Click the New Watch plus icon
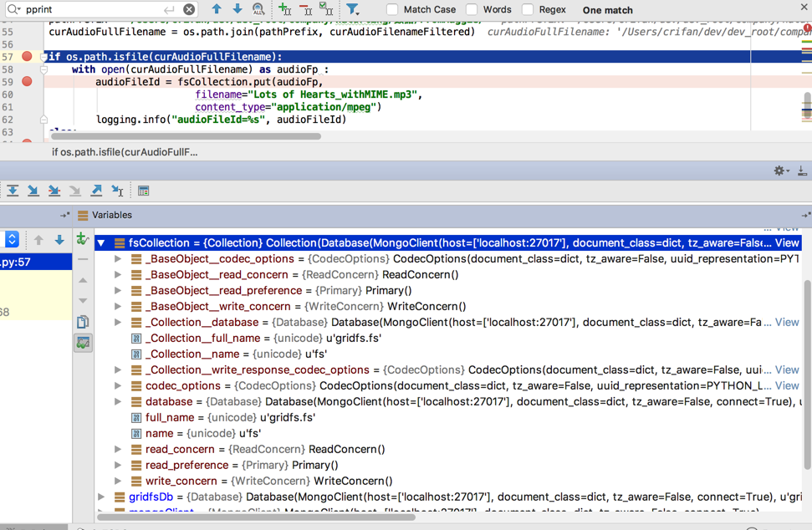 coord(83,240)
